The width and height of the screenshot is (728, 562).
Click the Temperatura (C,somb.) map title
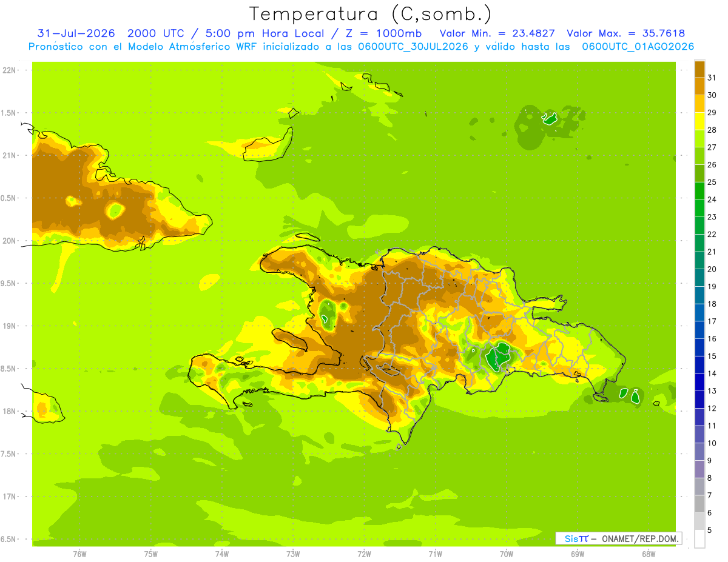(371, 13)
